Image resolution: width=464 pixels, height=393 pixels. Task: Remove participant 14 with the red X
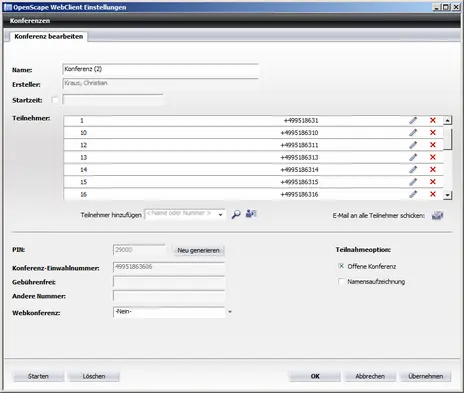[x=433, y=170]
